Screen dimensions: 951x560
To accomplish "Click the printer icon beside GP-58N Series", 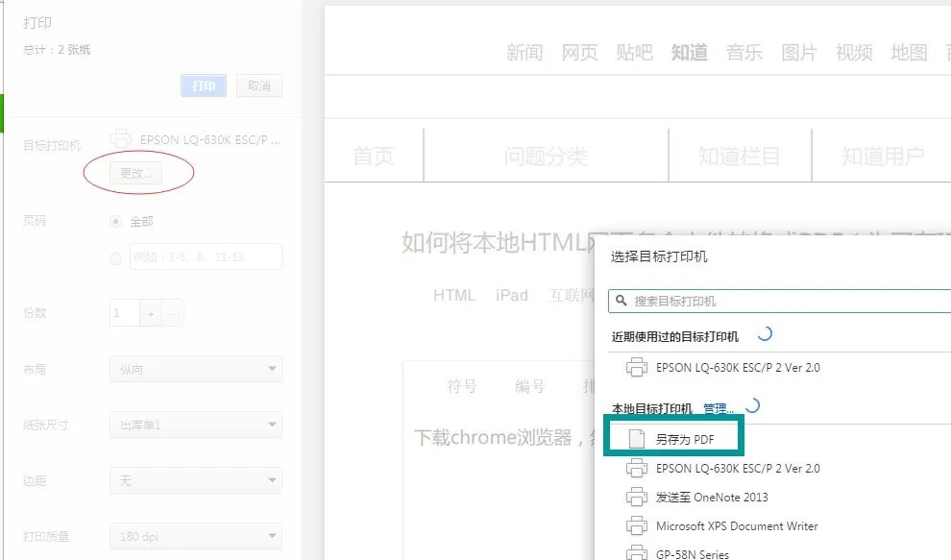I will [637, 551].
